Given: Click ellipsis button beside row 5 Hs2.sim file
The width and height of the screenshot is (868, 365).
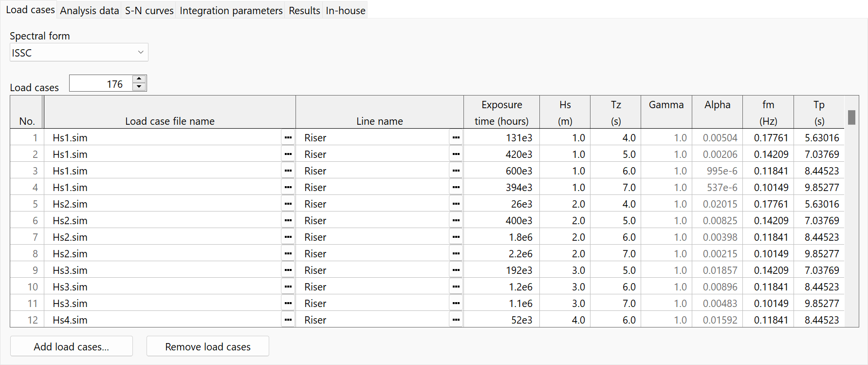Looking at the screenshot, I should pyautogui.click(x=288, y=204).
